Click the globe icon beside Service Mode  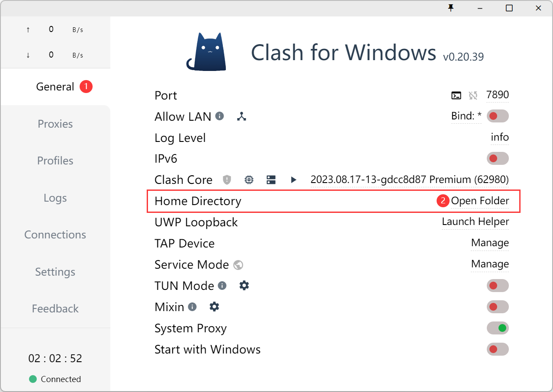(238, 265)
